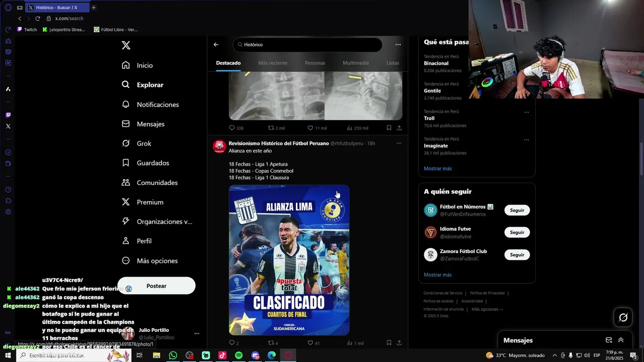Open the Alianza Lima Clasificado image
This screenshot has width=644, height=362.
point(289,260)
